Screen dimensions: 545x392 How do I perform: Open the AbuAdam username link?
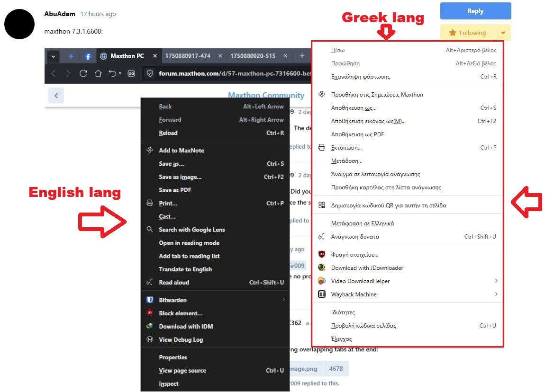coord(60,14)
